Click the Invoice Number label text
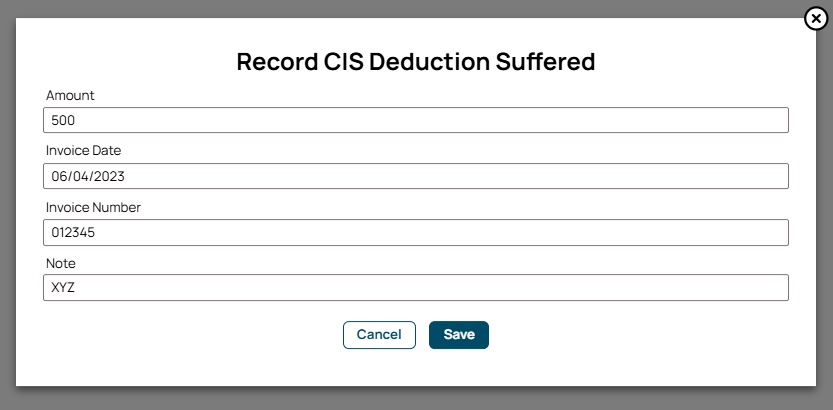This screenshot has width=833, height=410. click(94, 208)
